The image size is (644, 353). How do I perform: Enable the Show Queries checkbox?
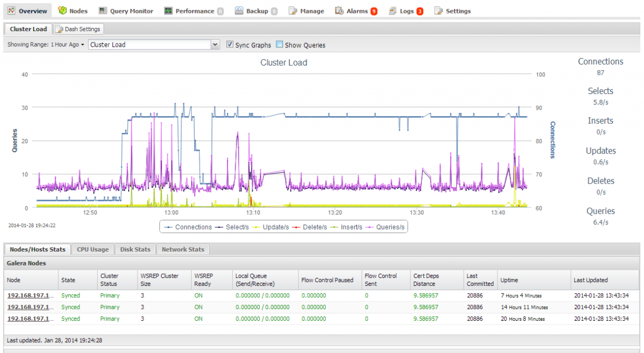pos(279,45)
